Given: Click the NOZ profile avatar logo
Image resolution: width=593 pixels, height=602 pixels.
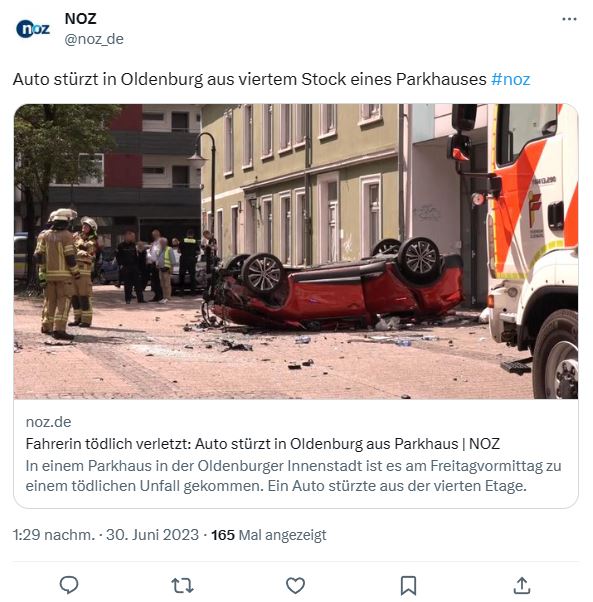Looking at the screenshot, I should [x=33, y=29].
